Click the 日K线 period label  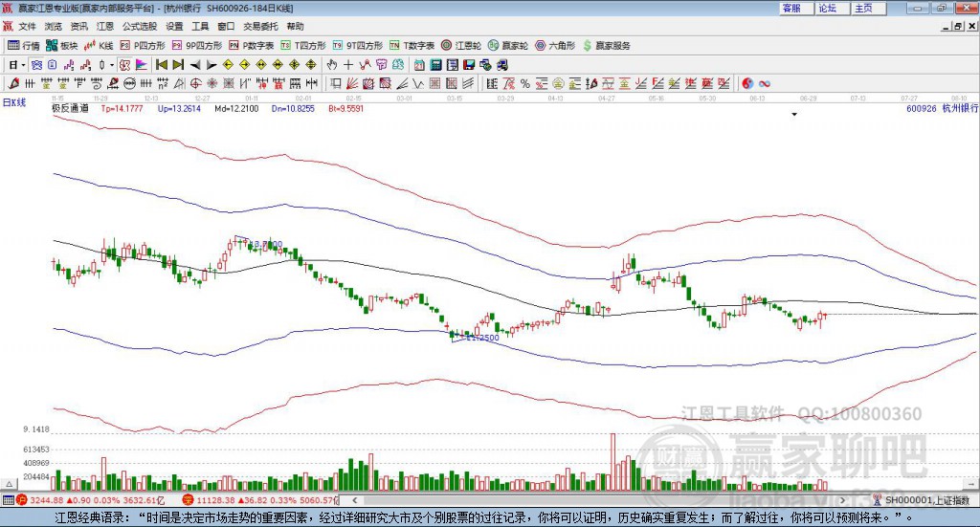(14, 102)
